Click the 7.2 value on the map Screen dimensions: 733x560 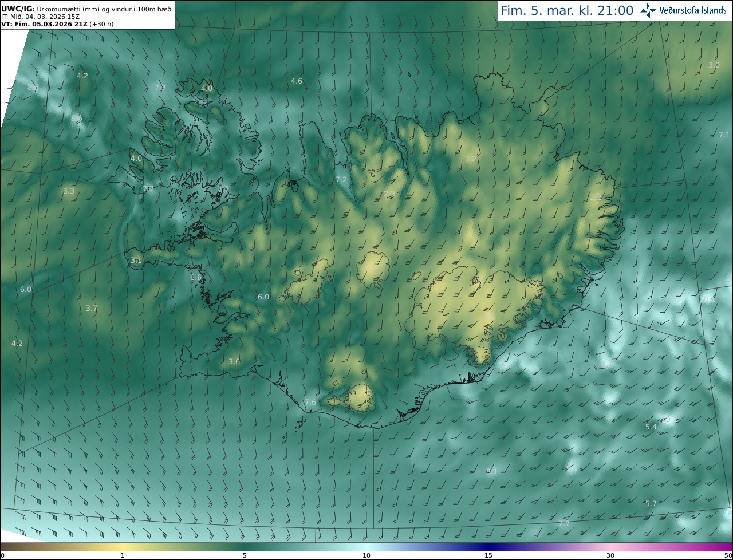tap(341, 180)
